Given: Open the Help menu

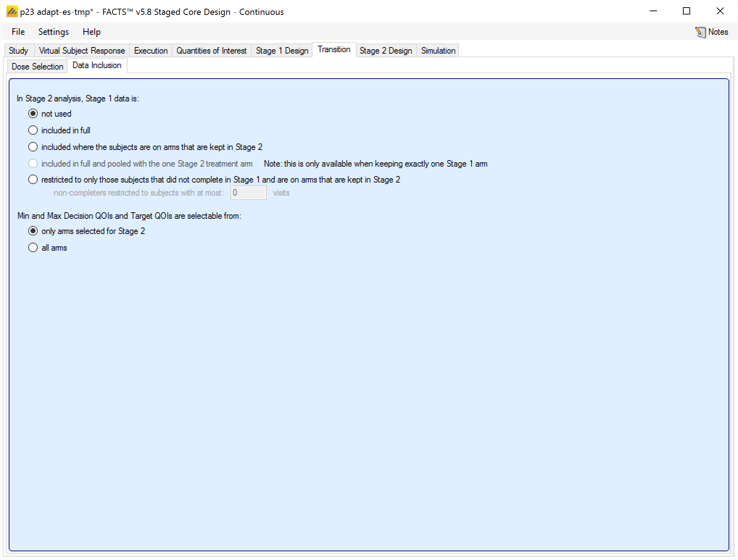Looking at the screenshot, I should (91, 32).
